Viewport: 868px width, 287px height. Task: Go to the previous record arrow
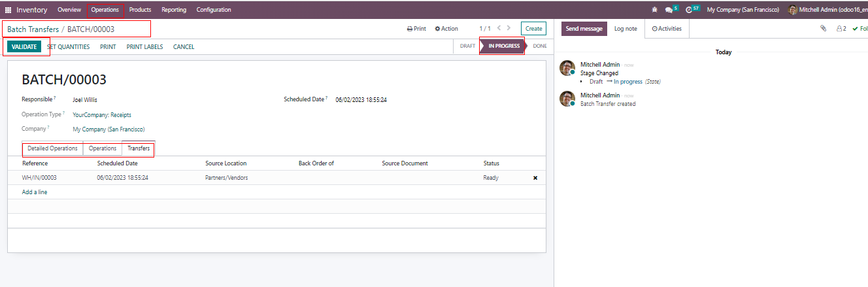499,28
